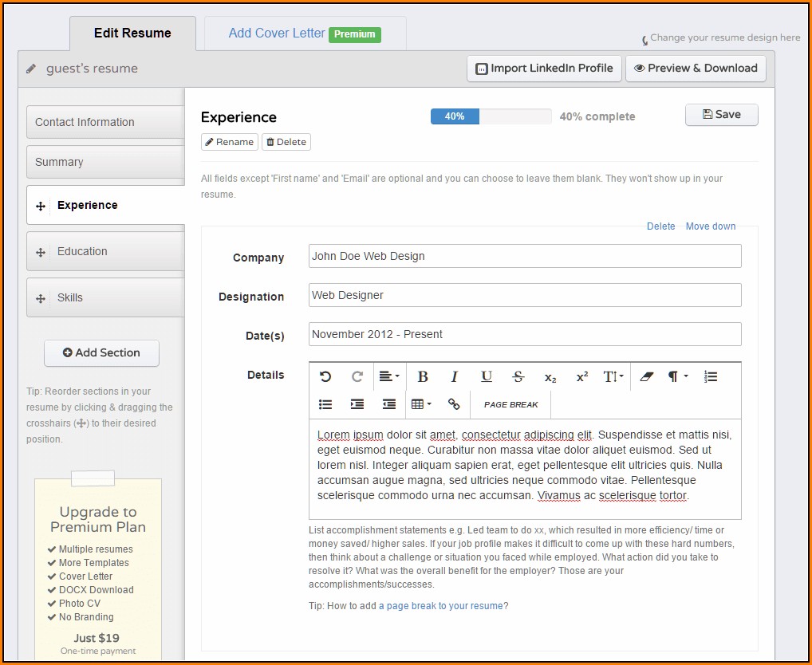
Task: Open the paragraph format dropdown
Action: click(678, 377)
